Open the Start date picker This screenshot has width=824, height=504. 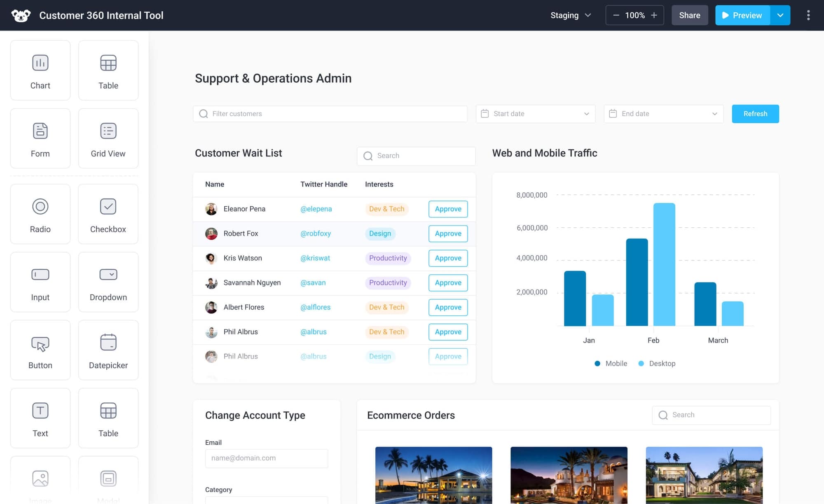point(535,114)
